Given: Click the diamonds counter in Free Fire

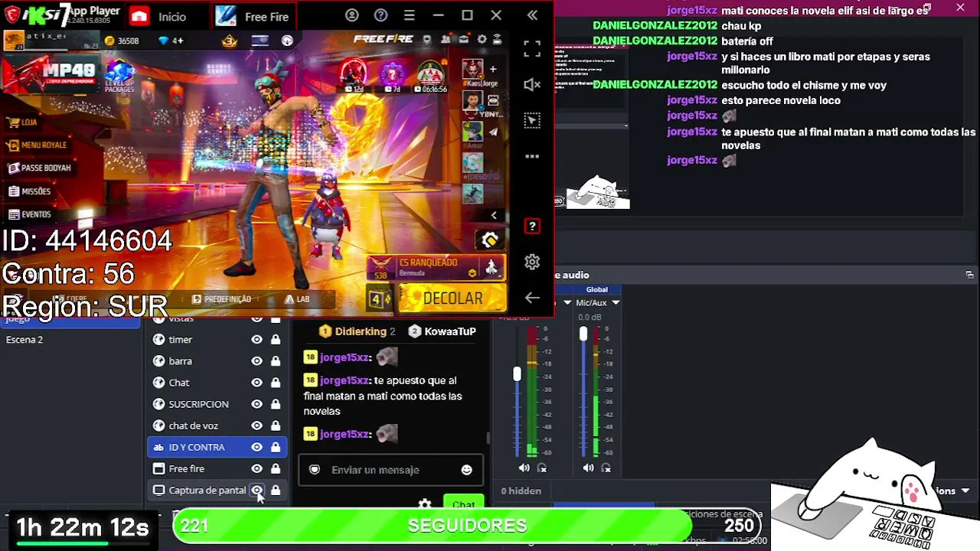Looking at the screenshot, I should point(171,41).
